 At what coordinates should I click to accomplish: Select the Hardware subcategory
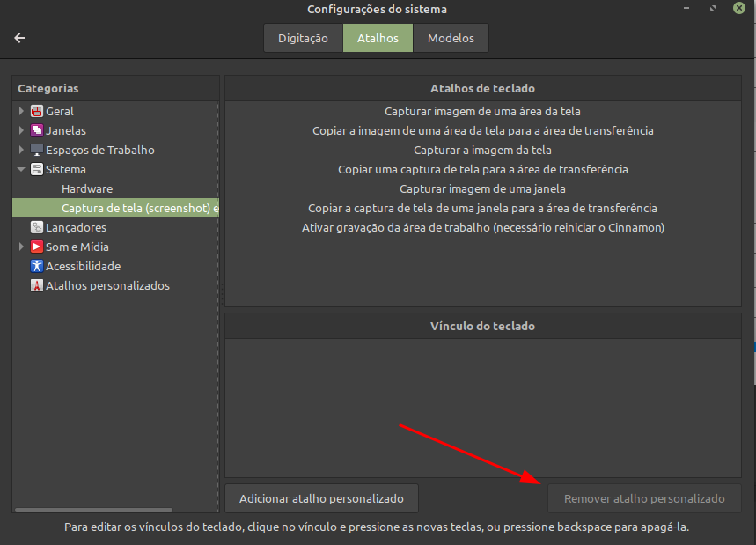pyautogui.click(x=87, y=188)
